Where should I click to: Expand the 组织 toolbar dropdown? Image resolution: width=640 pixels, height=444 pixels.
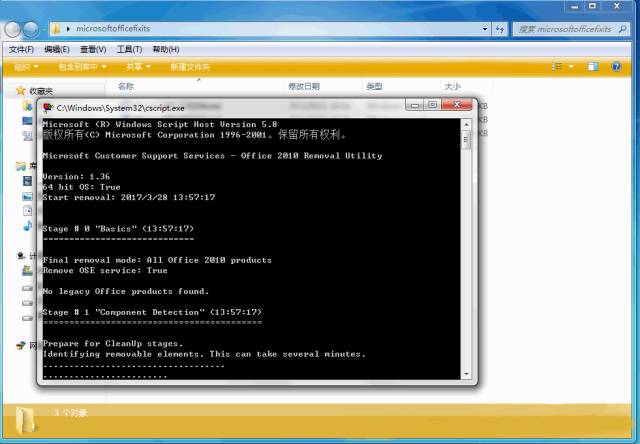coord(26,67)
